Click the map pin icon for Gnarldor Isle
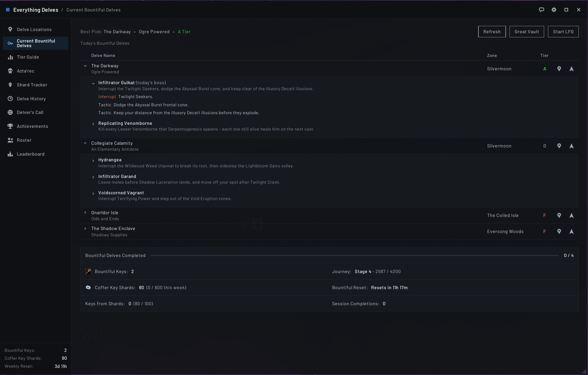The height and width of the screenshot is (375, 588). click(x=559, y=215)
